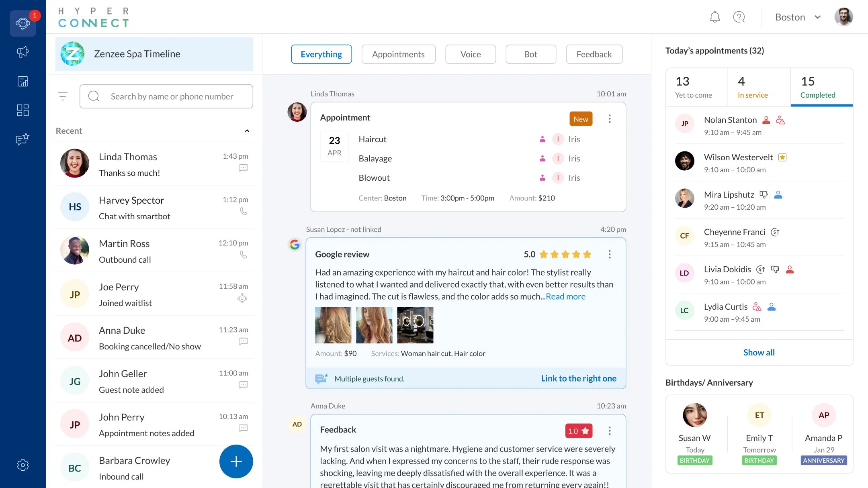The image size is (868, 488).
Task: Open the reports dashboard icon in sidebar
Action: (x=23, y=81)
